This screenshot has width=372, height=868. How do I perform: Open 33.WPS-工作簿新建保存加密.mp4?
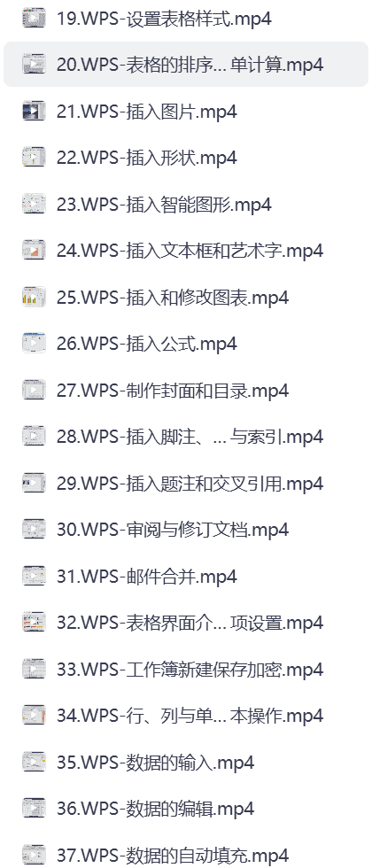pyautogui.click(x=186, y=670)
